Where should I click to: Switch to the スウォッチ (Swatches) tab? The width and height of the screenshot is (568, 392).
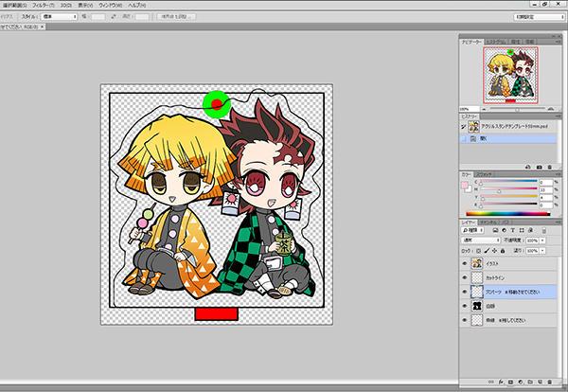tap(484, 174)
